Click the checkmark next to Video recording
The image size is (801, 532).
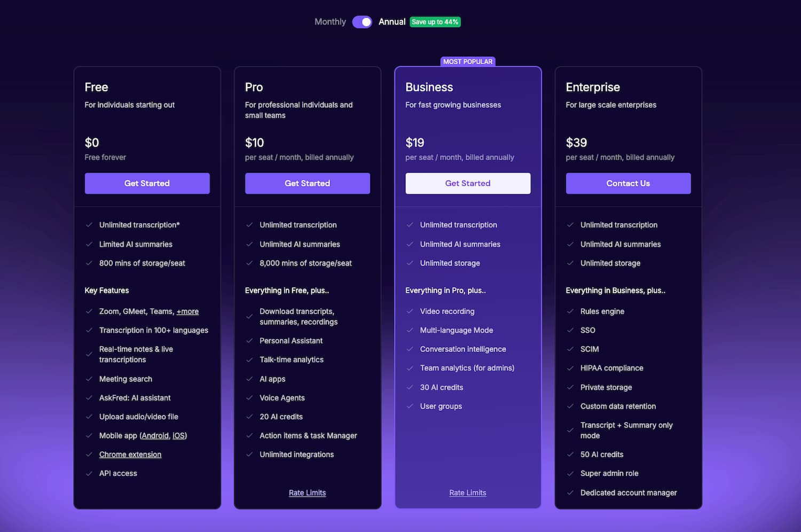(410, 311)
